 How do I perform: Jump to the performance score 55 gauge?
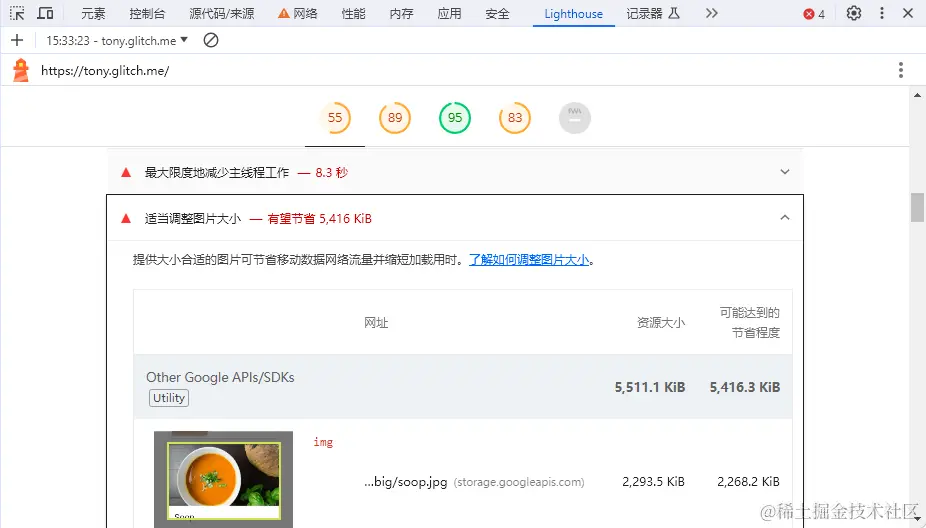[x=335, y=118]
